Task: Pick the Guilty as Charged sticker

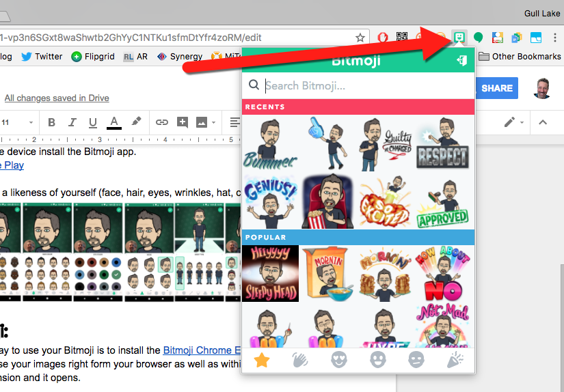Action: coord(386,143)
